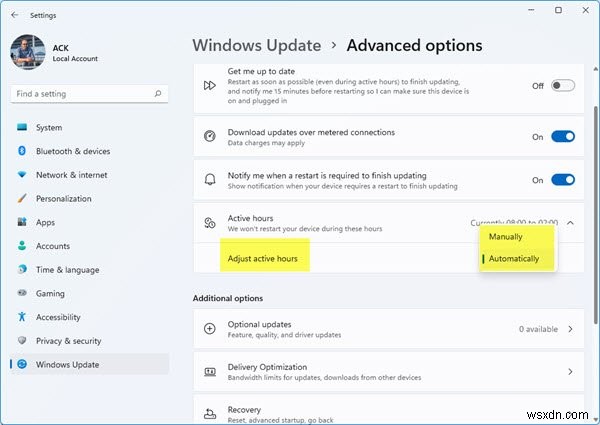This screenshot has width=600, height=425.
Task: Turn off restart notification toggle
Action: [x=563, y=180]
